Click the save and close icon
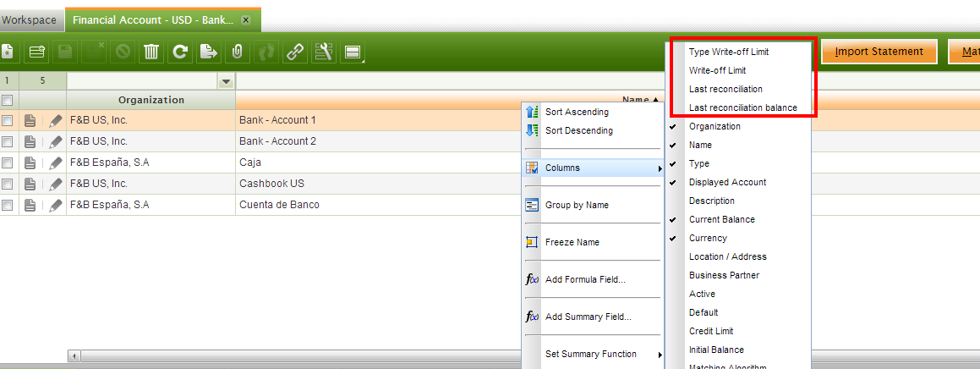The image size is (980, 369). (94, 52)
